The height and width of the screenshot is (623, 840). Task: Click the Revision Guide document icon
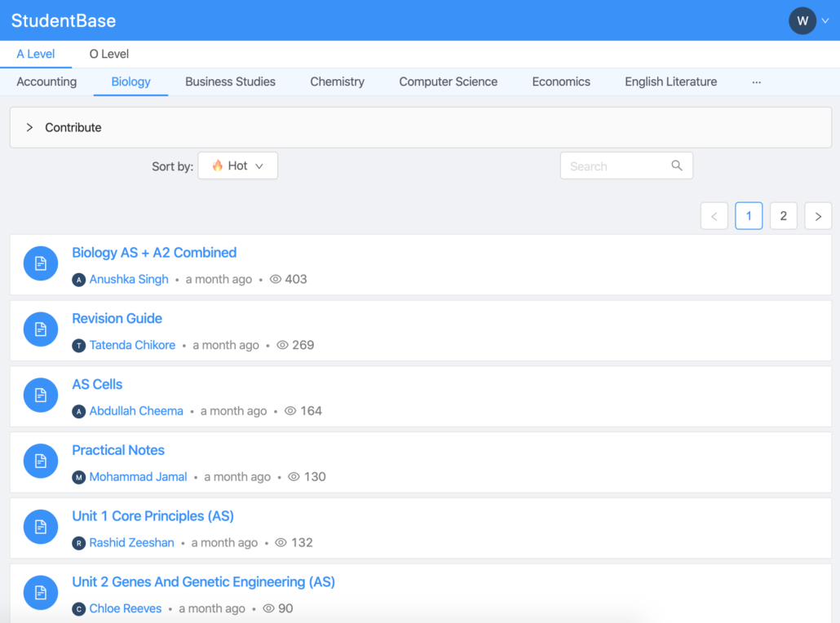click(41, 329)
